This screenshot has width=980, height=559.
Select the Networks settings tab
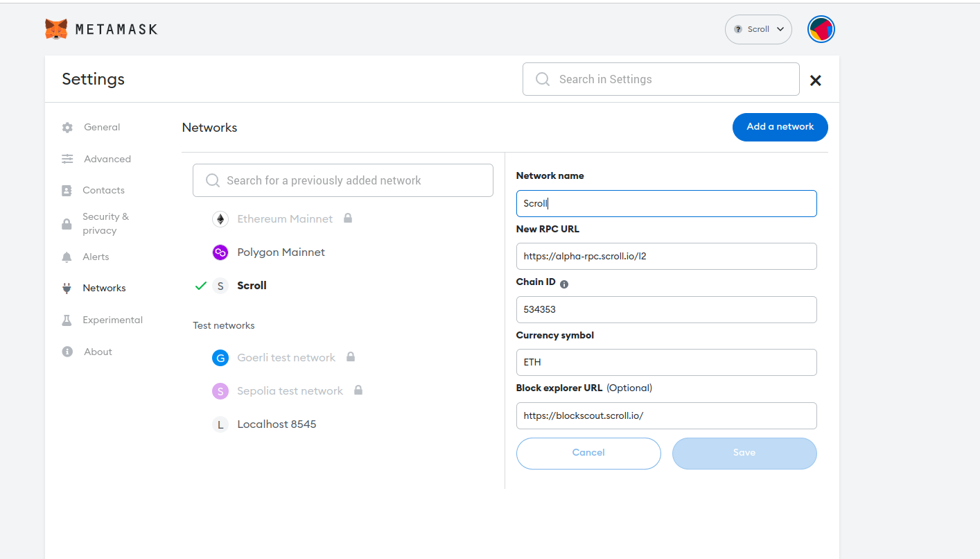point(104,288)
